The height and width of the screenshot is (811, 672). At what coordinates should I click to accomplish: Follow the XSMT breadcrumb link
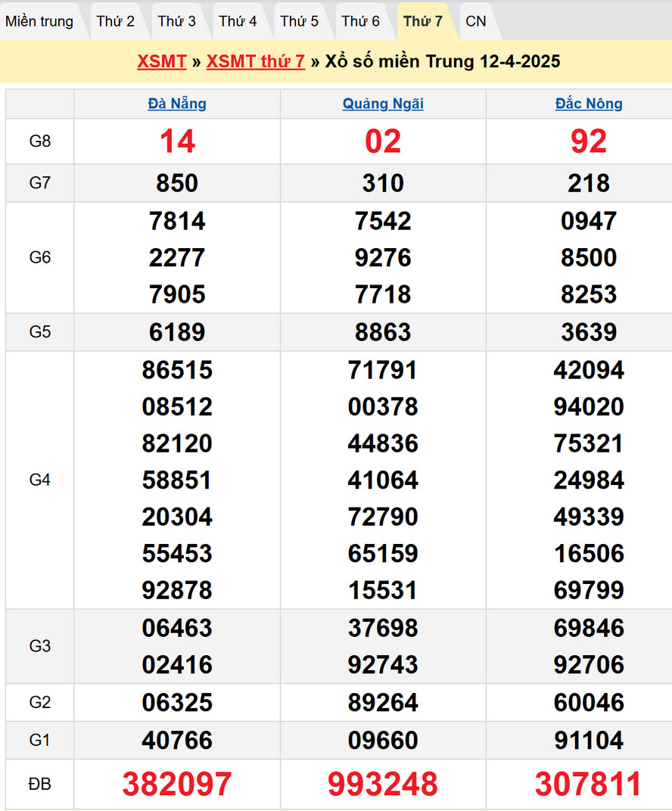point(161,61)
